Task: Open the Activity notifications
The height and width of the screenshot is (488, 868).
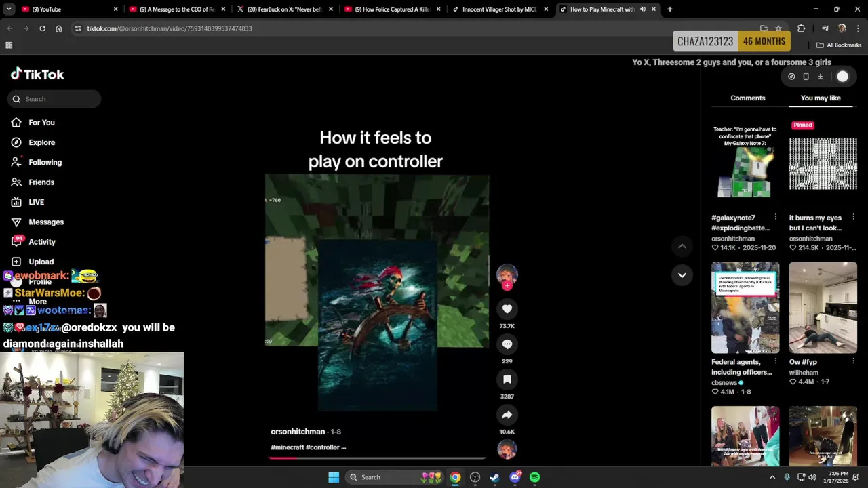Action: (x=42, y=242)
